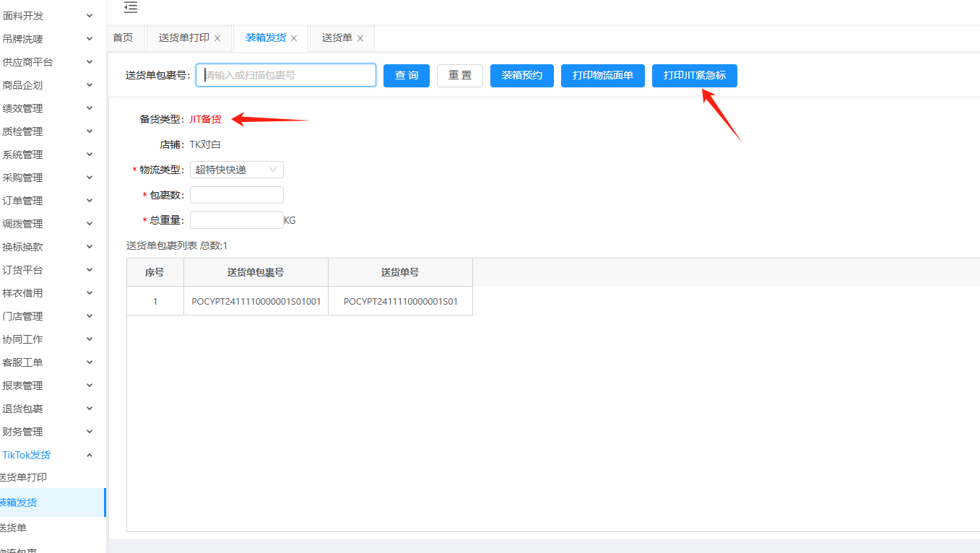Click the 装箱预约 button
Viewport: 980px width, 553px height.
point(521,76)
